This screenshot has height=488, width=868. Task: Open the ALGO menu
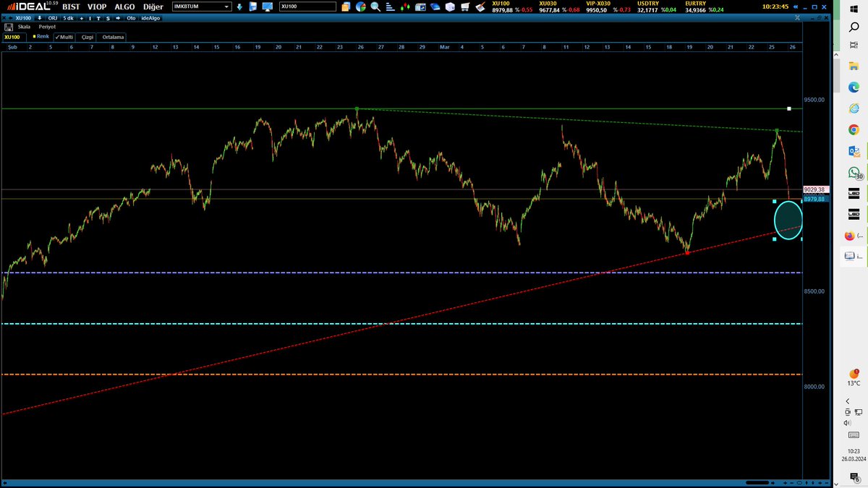pyautogui.click(x=124, y=7)
